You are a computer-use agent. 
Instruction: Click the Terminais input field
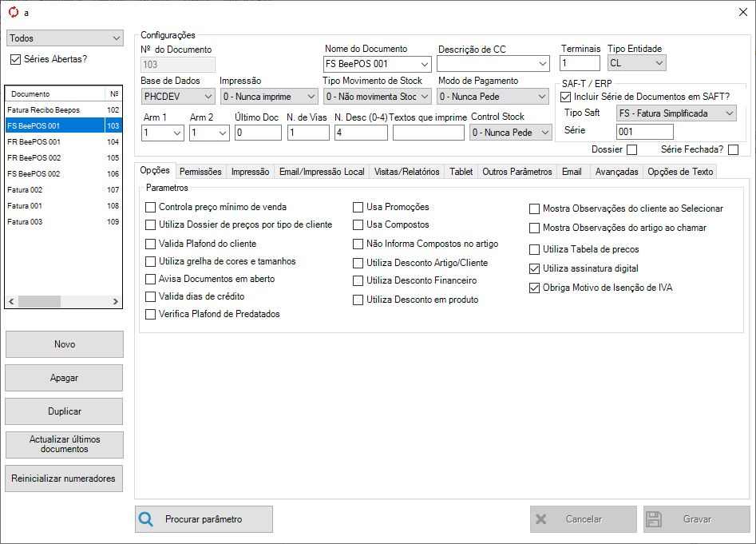coord(580,63)
